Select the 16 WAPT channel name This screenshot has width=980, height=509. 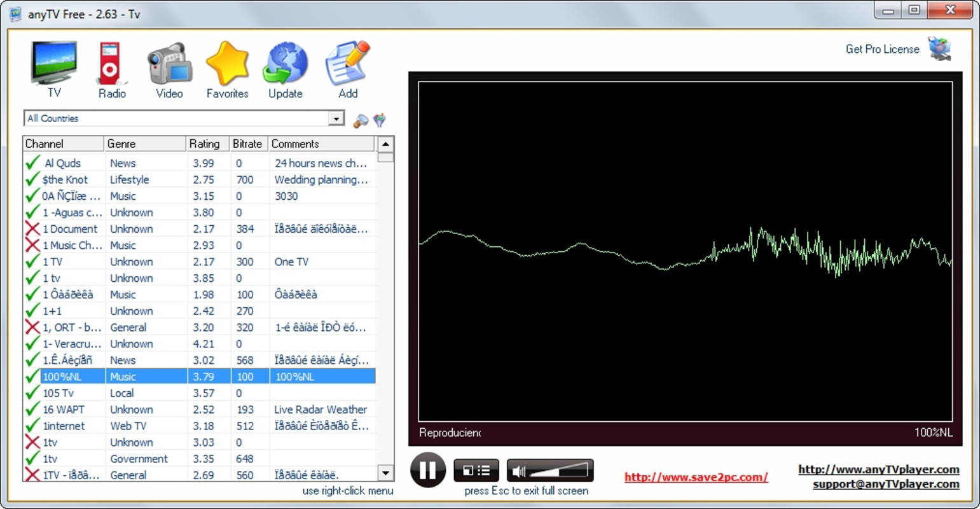63,410
